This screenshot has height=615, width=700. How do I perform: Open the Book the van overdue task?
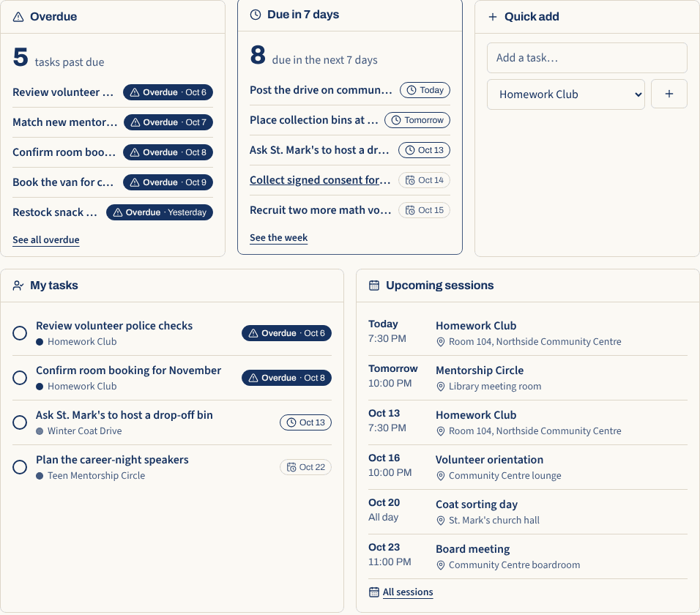[63, 182]
